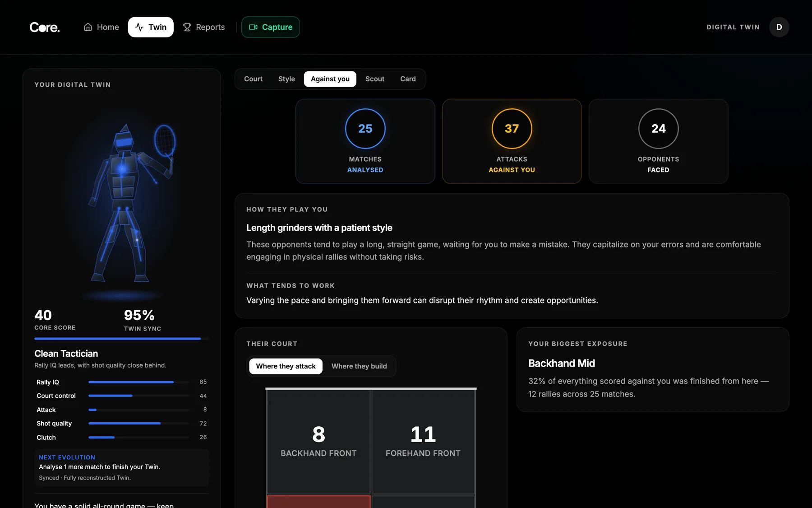Click the 25 Matches Analysed card

click(x=365, y=141)
